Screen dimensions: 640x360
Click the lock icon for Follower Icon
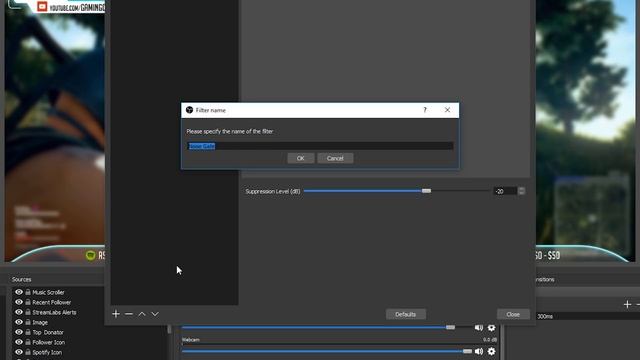pos(28,342)
